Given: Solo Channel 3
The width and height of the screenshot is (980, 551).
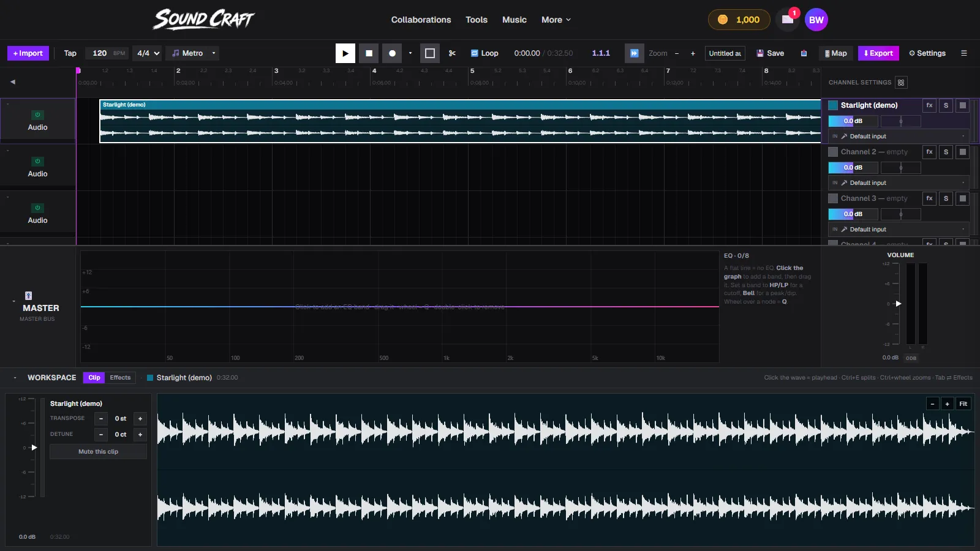Looking at the screenshot, I should tap(946, 198).
